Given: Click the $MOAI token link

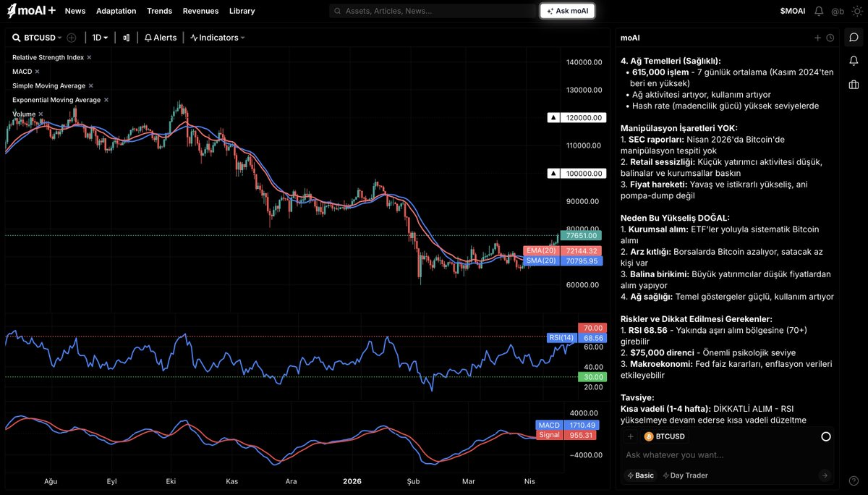Looking at the screenshot, I should pos(792,11).
